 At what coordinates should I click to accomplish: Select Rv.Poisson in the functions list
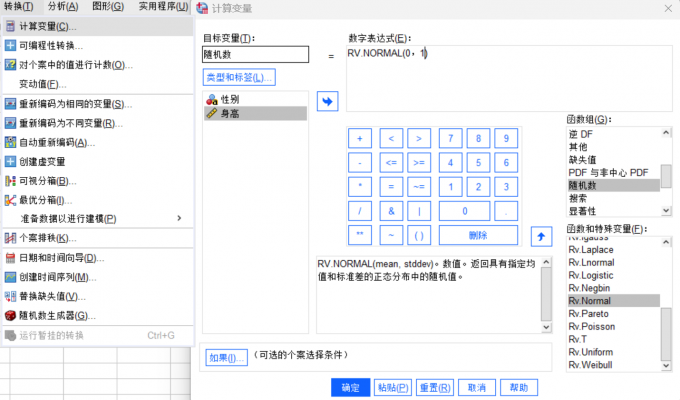click(613, 326)
